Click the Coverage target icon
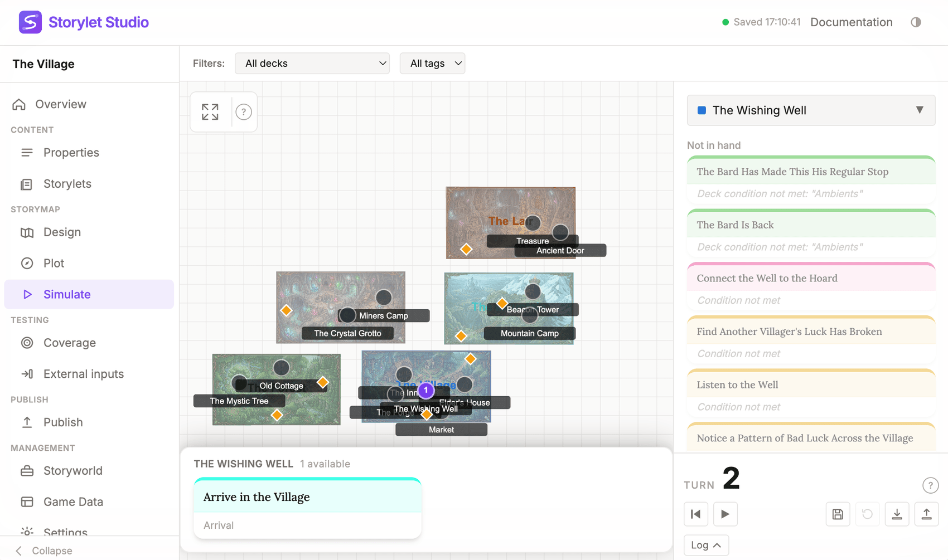Viewport: 948px width, 560px height. [x=27, y=343]
